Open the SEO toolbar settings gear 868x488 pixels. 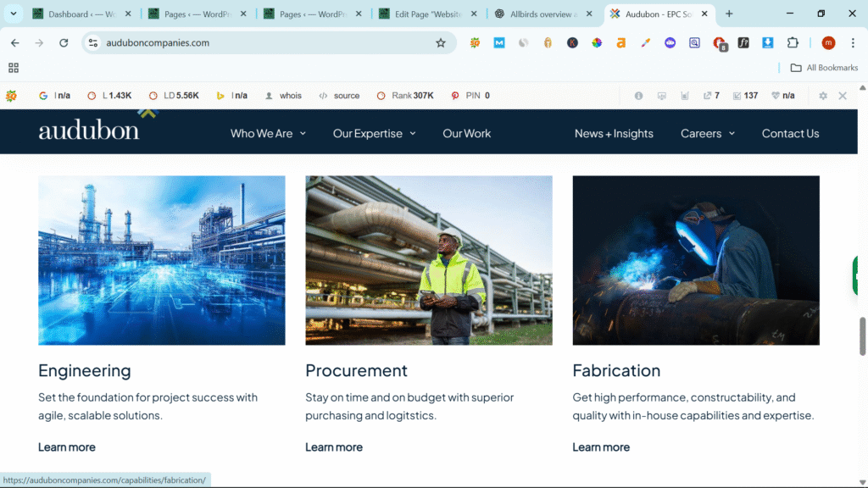click(x=822, y=96)
